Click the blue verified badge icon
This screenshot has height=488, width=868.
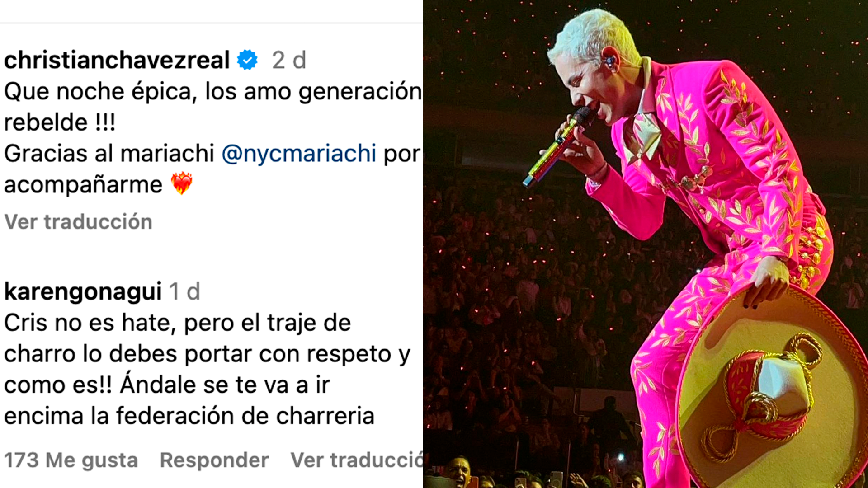pos(247,60)
